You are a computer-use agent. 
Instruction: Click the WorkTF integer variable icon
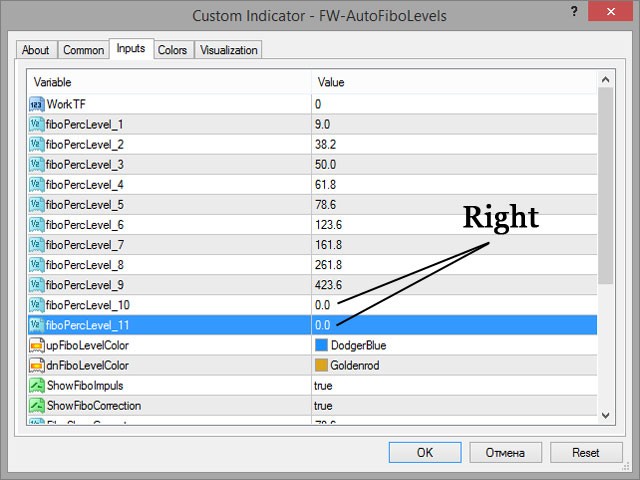click(36, 104)
